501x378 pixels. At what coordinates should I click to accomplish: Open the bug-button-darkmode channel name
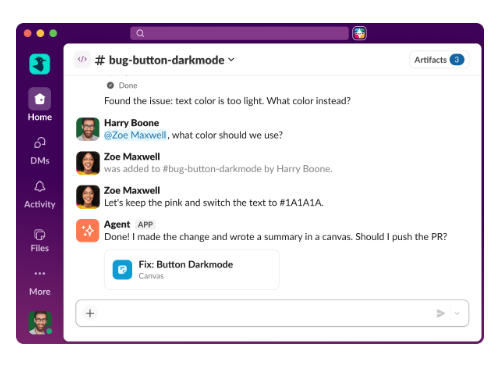pyautogui.click(x=166, y=60)
